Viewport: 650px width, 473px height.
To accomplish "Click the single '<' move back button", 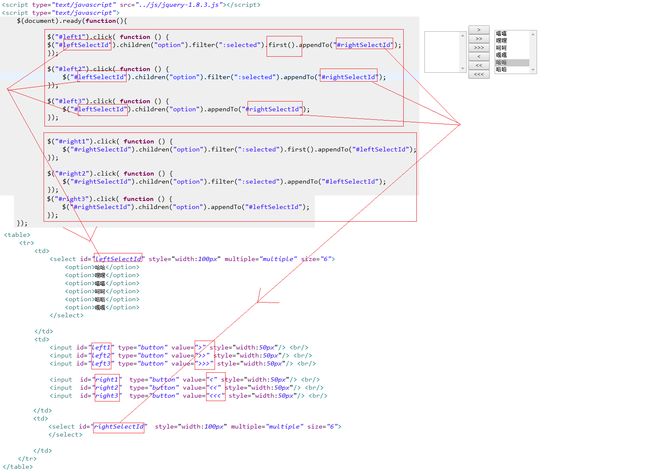I will (479, 56).
